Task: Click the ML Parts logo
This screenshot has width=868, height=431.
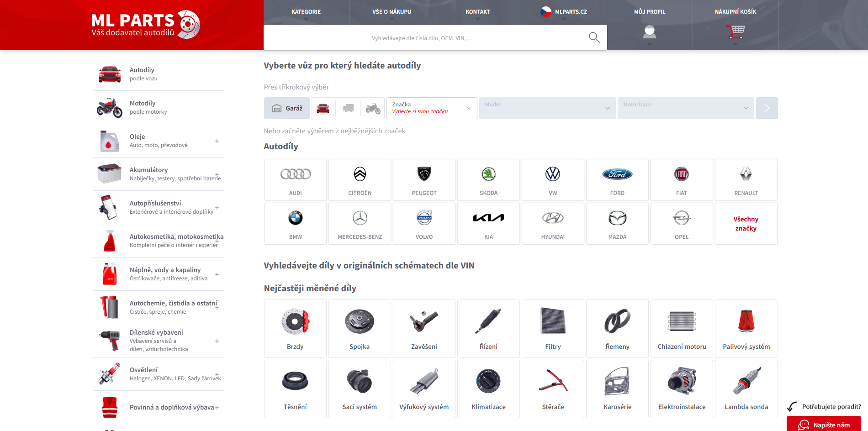Action: coord(145,25)
